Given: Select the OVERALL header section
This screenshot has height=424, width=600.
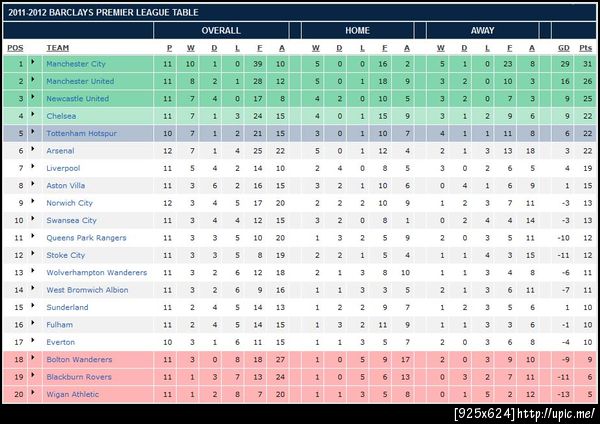Looking at the screenshot, I should coord(221,31).
